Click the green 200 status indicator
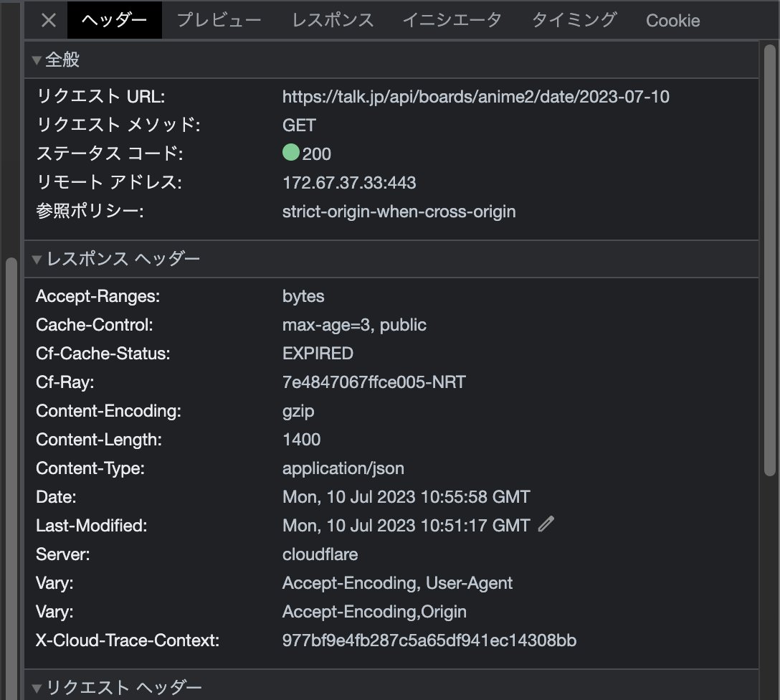 coord(290,153)
